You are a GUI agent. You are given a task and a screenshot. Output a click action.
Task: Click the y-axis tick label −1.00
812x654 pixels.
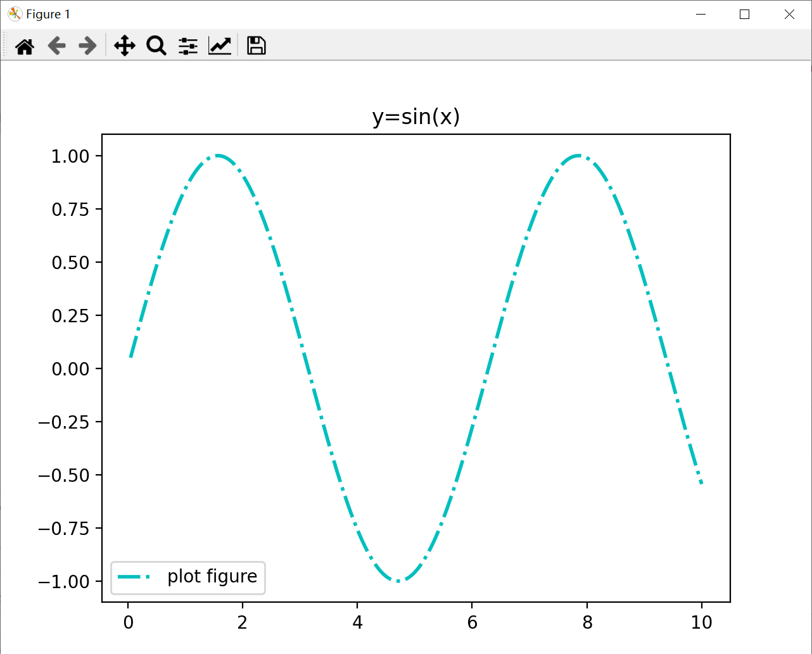click(64, 582)
